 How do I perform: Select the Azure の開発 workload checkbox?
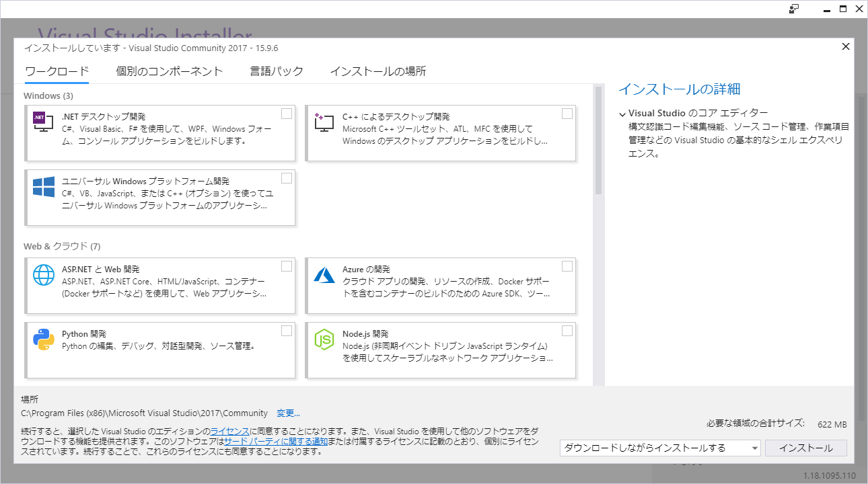[567, 266]
